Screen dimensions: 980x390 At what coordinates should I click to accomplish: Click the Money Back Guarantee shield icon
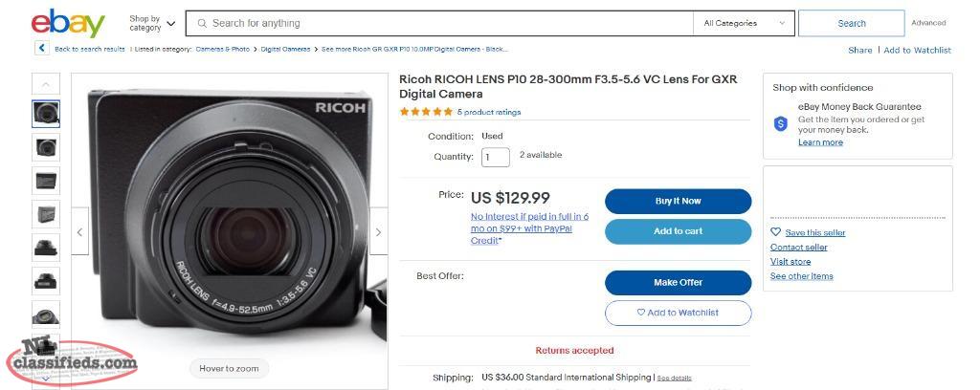coord(781,123)
